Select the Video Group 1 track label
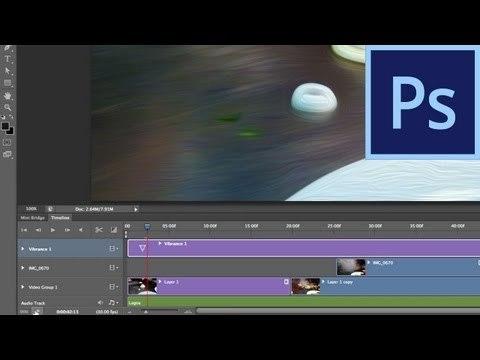The image size is (480, 360). click(43, 287)
